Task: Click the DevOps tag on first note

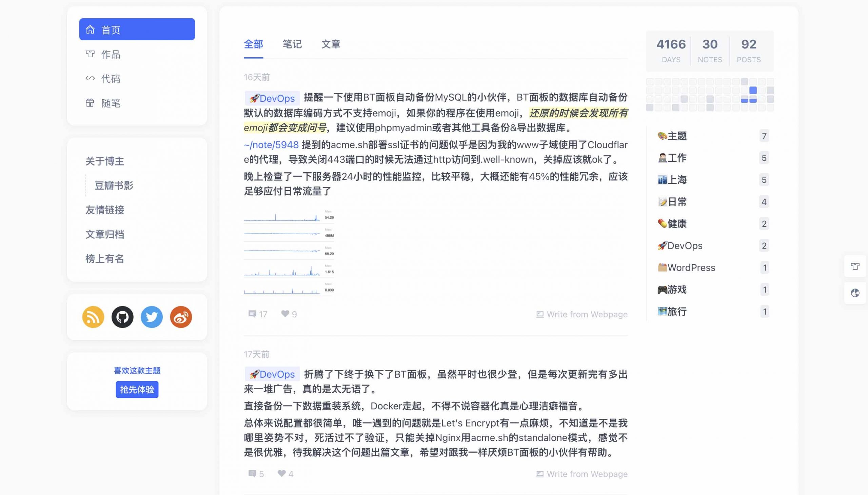Action: (x=272, y=98)
